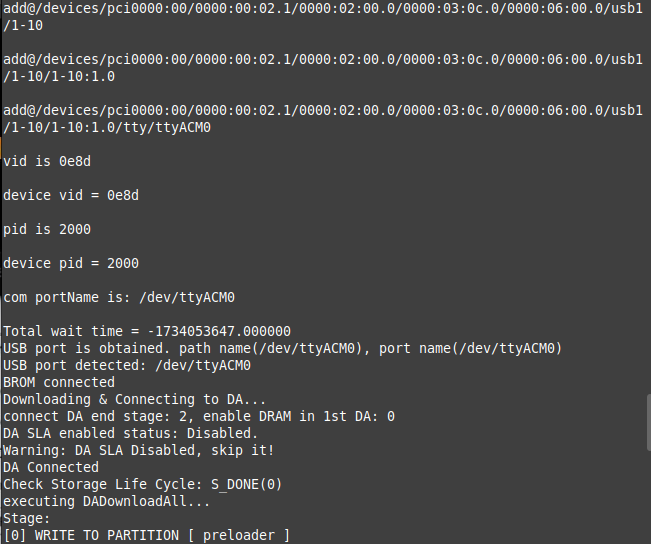This screenshot has height=544, width=651.
Task: Click the 'Total wait time' line
Action: click(x=147, y=331)
